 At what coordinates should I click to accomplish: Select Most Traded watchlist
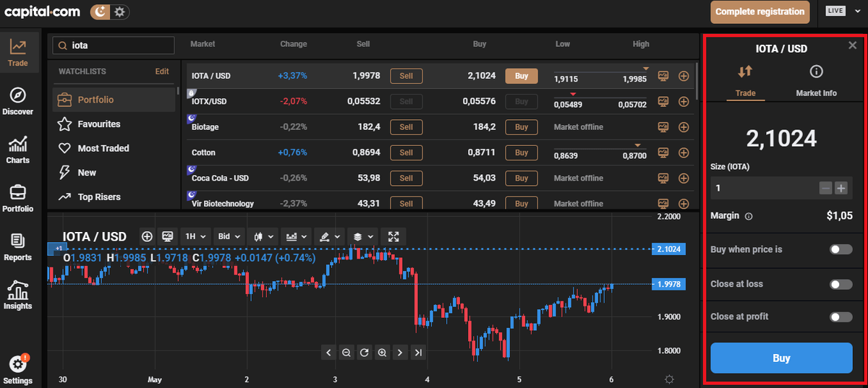103,148
